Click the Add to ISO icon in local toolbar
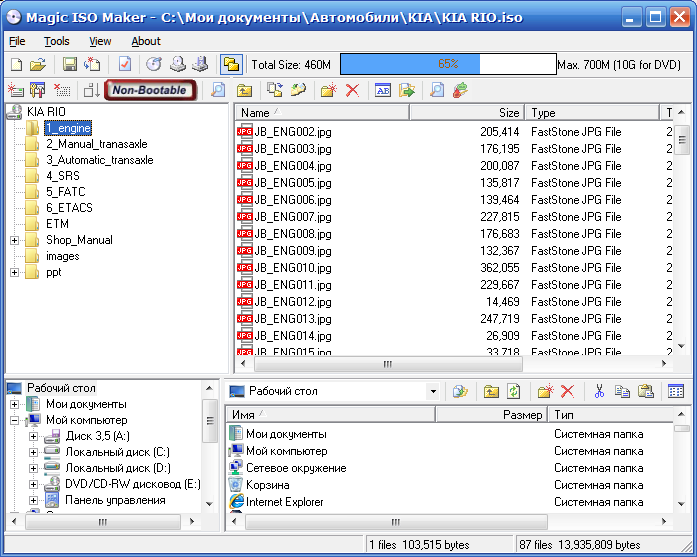The width and height of the screenshot is (697, 557). click(x=460, y=392)
